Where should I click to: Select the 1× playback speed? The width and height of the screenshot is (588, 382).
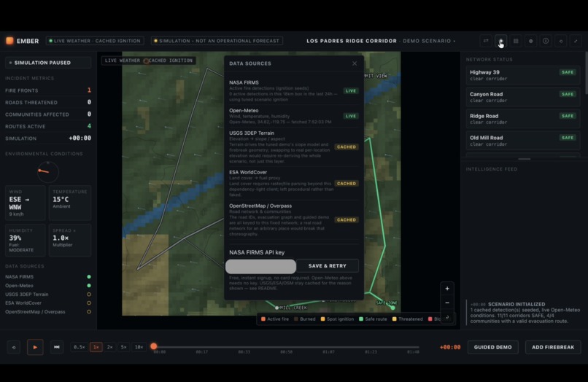pos(96,347)
